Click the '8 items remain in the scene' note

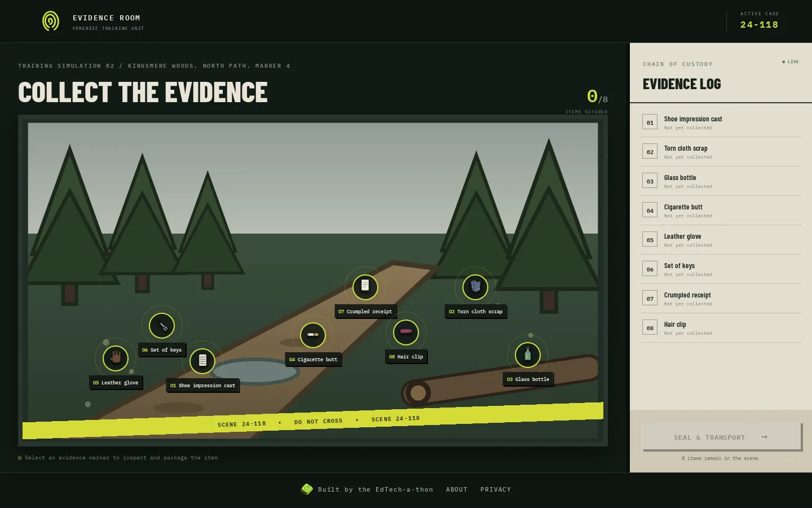pos(721,458)
